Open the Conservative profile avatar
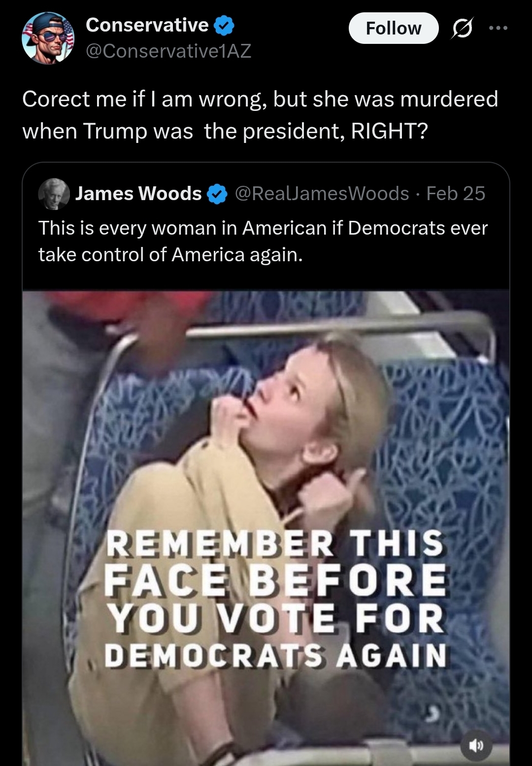The width and height of the screenshot is (532, 766). [x=48, y=38]
